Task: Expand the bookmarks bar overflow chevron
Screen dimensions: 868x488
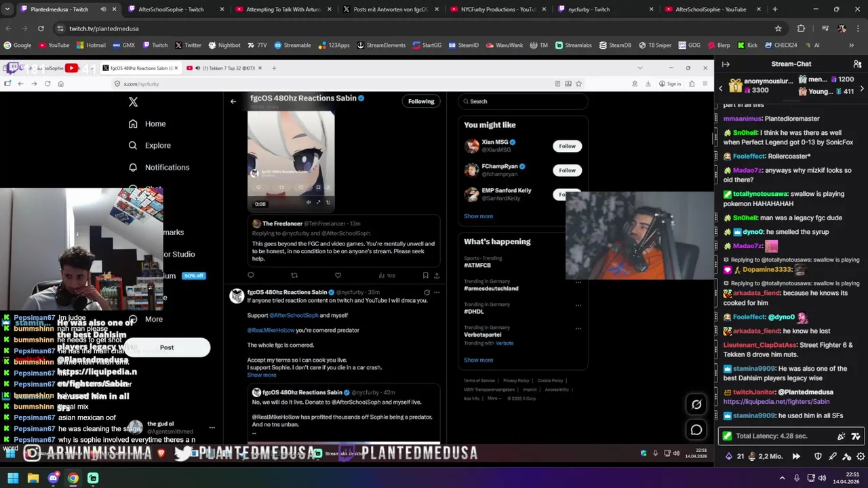Action: [x=852, y=45]
